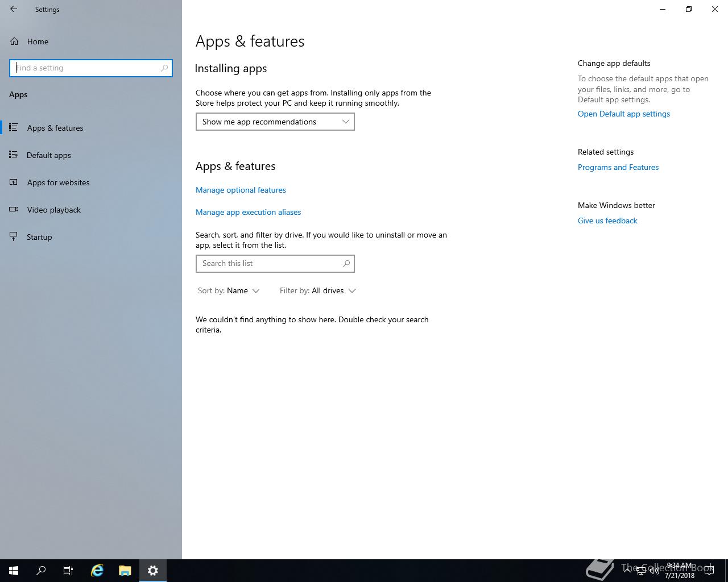Click magnifier icon in Search this list
This screenshot has height=582, width=728.
346,264
